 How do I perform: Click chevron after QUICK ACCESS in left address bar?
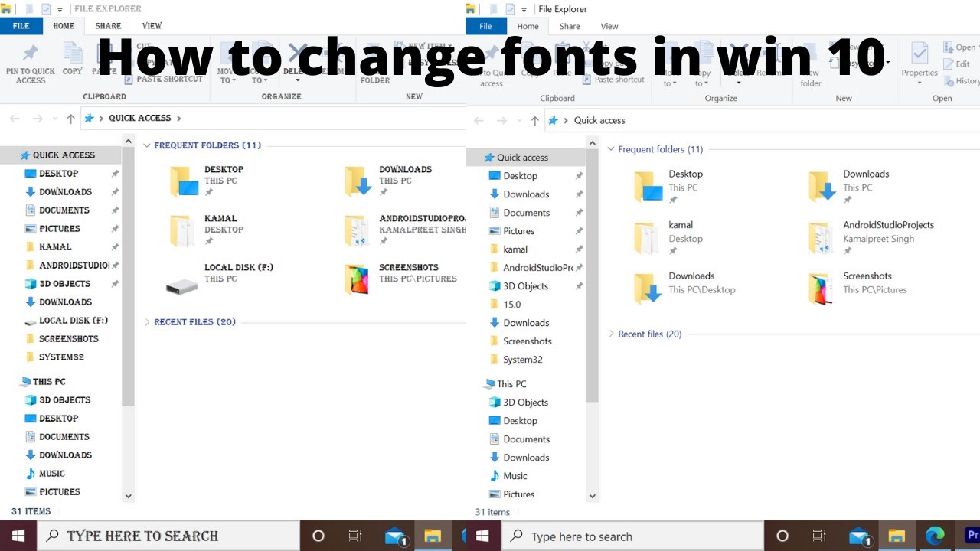click(x=179, y=119)
